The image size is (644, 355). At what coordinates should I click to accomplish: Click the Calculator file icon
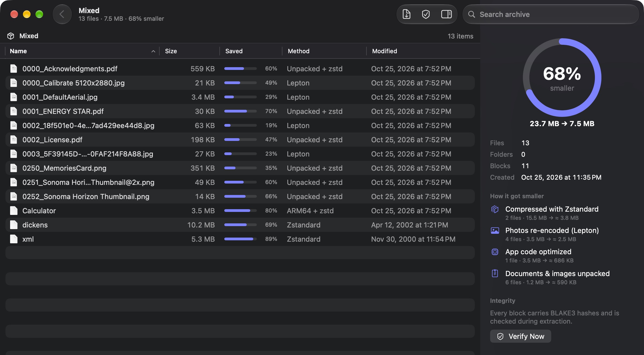point(14,211)
